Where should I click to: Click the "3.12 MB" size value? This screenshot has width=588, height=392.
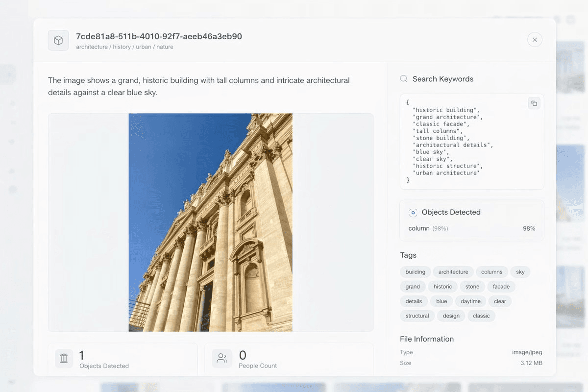531,363
